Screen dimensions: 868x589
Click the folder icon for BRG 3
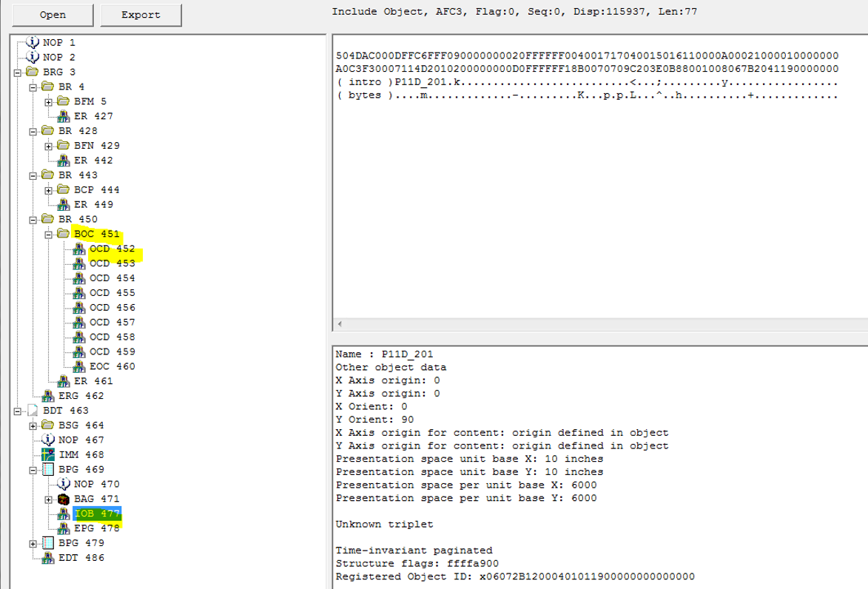[x=33, y=72]
